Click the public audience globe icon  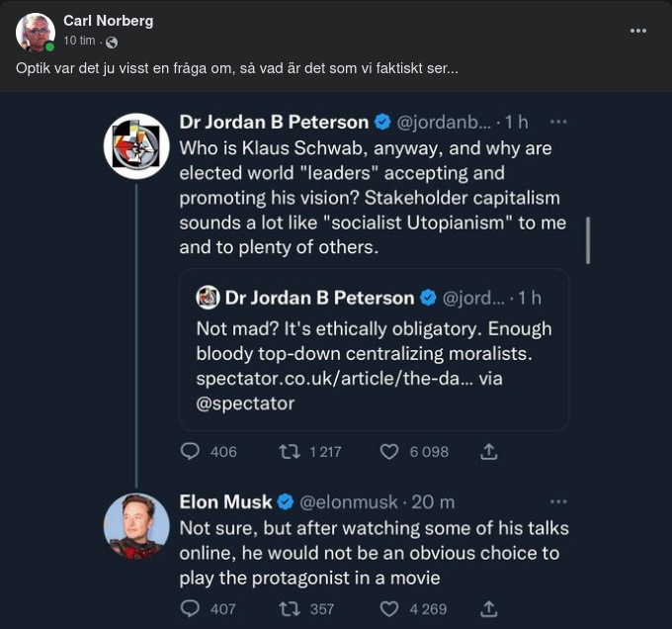click(x=112, y=43)
